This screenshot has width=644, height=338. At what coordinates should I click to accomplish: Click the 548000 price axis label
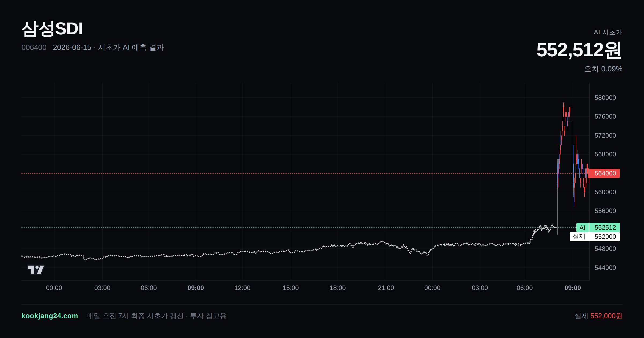coord(605,249)
